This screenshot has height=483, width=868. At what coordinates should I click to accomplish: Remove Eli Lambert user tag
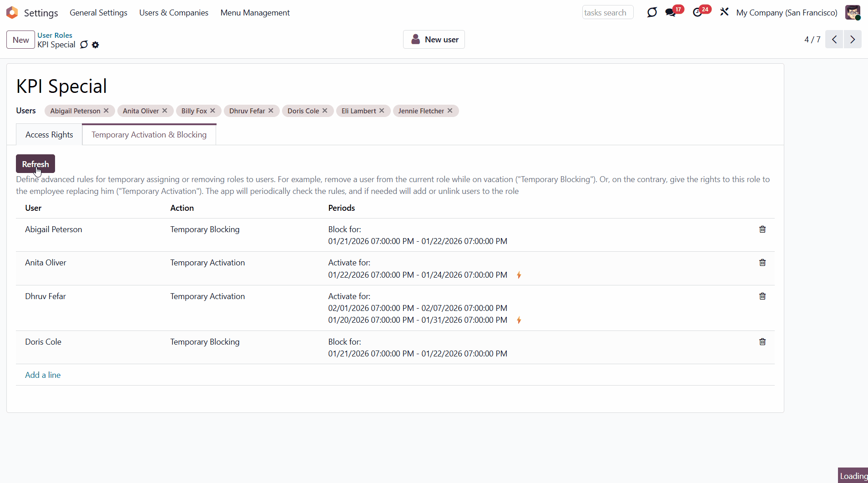382,111
